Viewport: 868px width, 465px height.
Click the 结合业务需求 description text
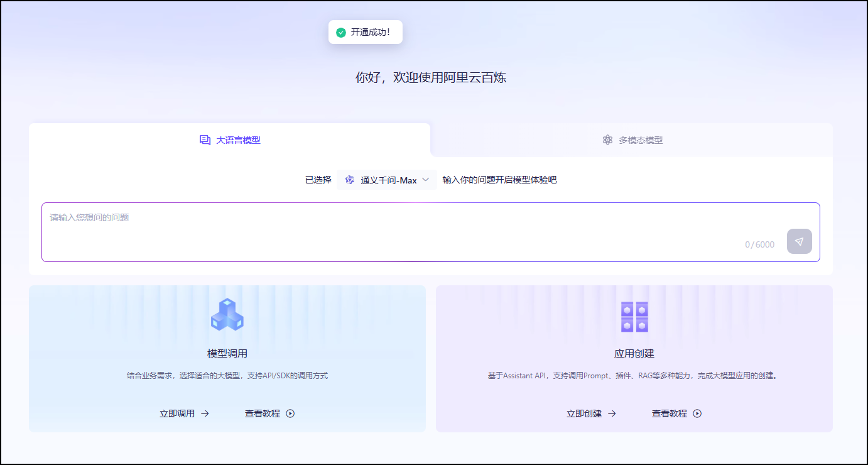point(227,376)
